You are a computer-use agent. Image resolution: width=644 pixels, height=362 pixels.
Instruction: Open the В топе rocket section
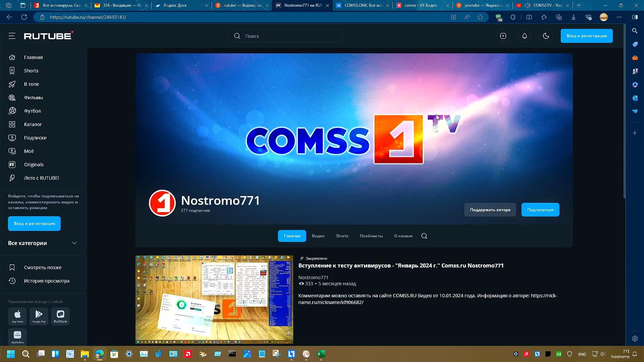(x=31, y=84)
